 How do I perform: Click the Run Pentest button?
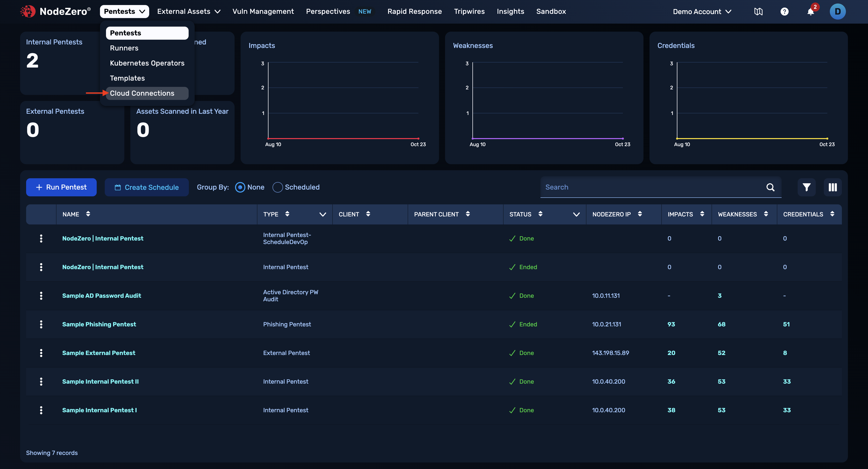61,187
